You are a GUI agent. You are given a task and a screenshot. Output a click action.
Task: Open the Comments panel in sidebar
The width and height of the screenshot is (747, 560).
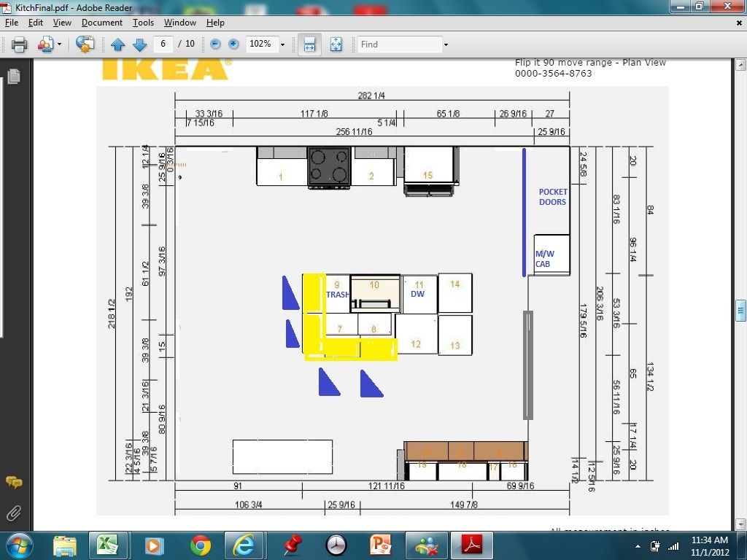[13, 482]
